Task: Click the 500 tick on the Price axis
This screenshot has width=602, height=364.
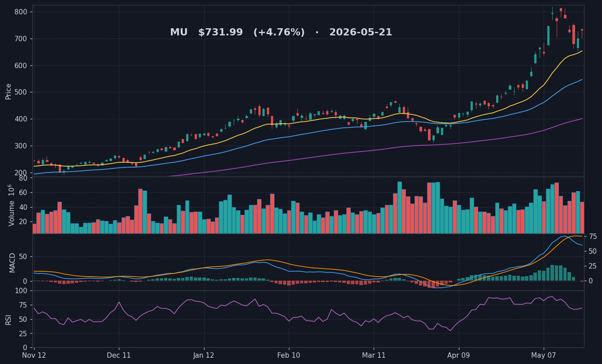Action: pyautogui.click(x=21, y=92)
